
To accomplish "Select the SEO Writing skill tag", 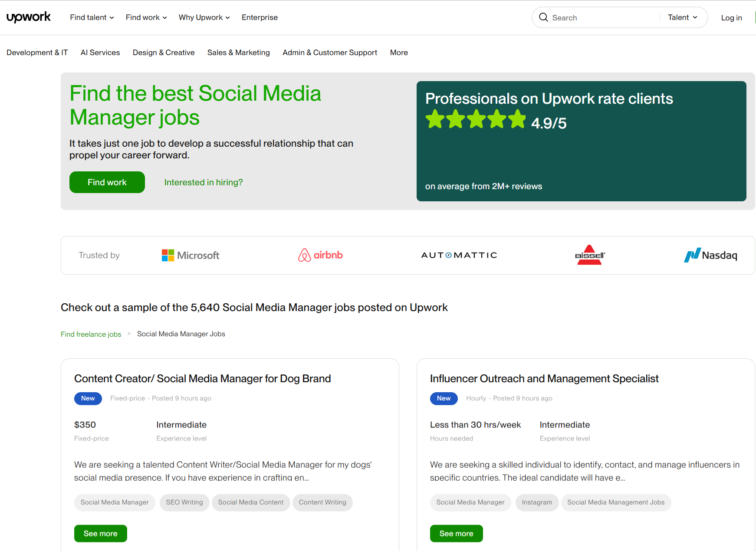I will [x=184, y=502].
